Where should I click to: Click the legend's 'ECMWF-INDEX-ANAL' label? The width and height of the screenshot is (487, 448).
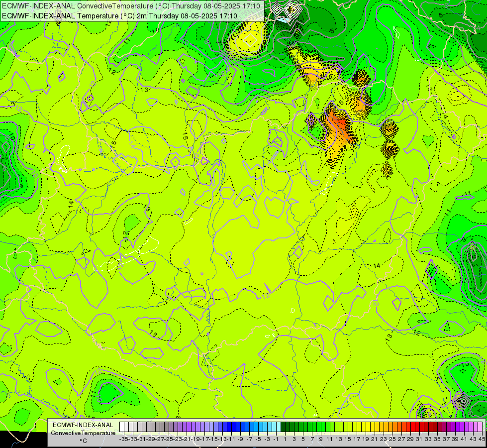[x=83, y=425]
